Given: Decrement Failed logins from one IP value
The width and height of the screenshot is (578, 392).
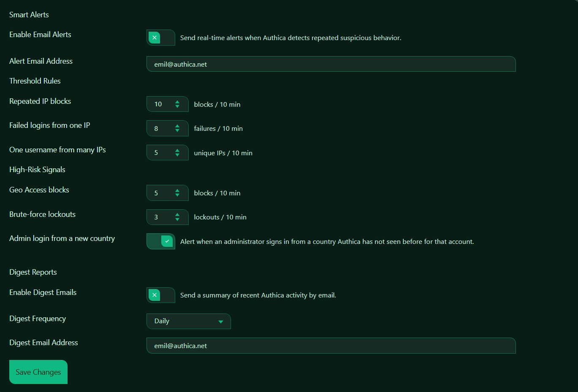Looking at the screenshot, I should pyautogui.click(x=177, y=131).
